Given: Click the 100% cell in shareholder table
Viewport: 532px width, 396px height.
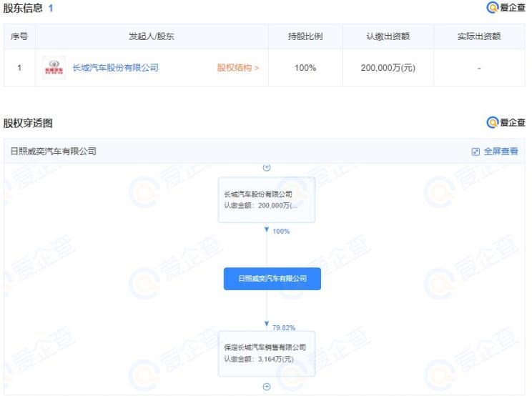Looking at the screenshot, I should coord(305,68).
